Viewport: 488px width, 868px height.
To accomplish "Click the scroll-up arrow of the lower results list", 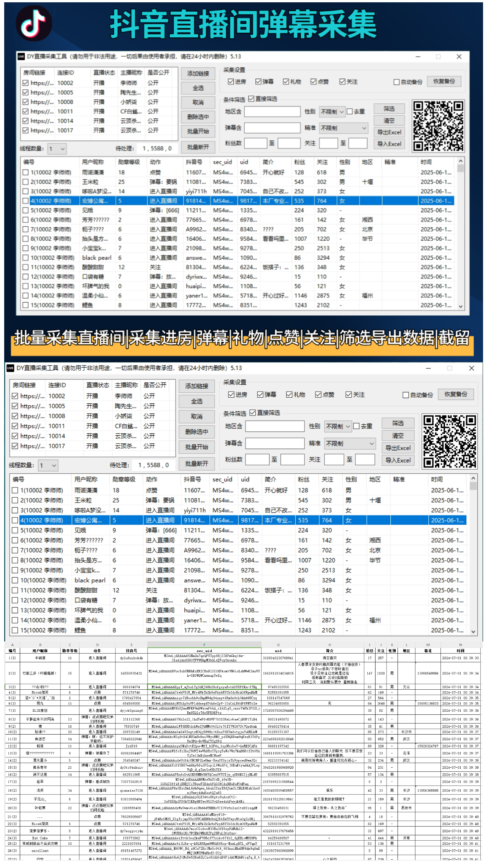I will coord(473,478).
